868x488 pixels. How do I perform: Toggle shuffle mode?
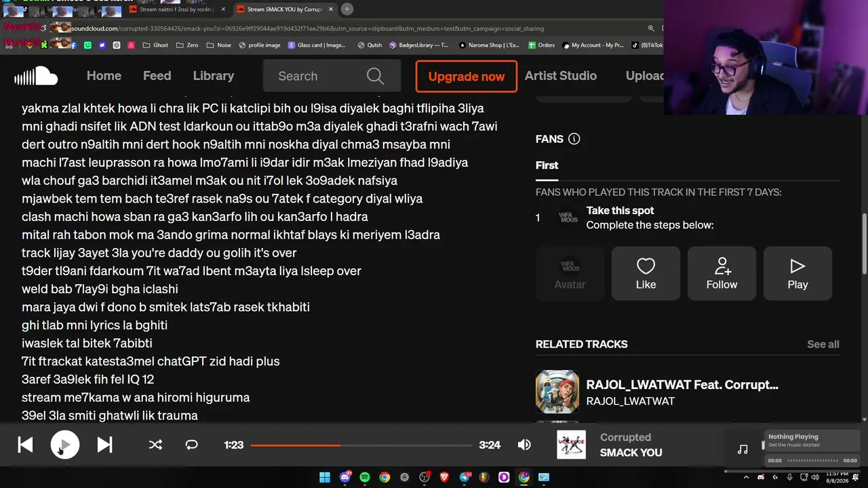point(155,445)
